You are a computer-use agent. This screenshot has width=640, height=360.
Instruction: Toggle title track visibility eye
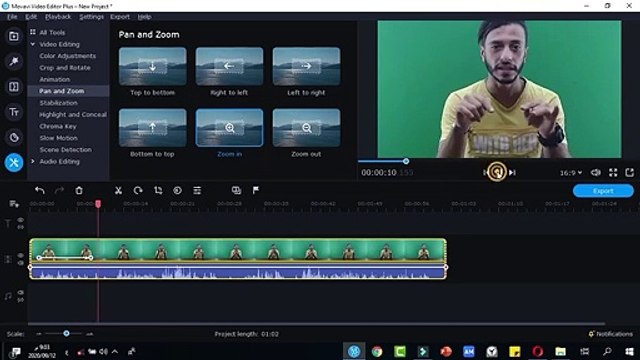(x=20, y=220)
